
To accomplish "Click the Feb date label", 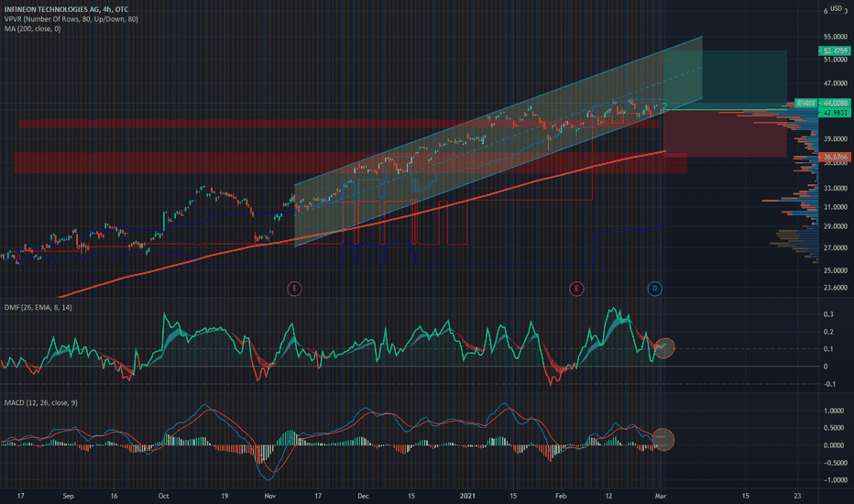I will click(x=561, y=496).
